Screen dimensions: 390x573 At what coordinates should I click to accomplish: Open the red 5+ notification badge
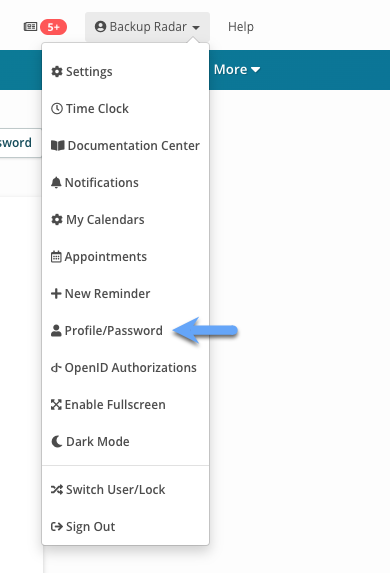coord(53,27)
